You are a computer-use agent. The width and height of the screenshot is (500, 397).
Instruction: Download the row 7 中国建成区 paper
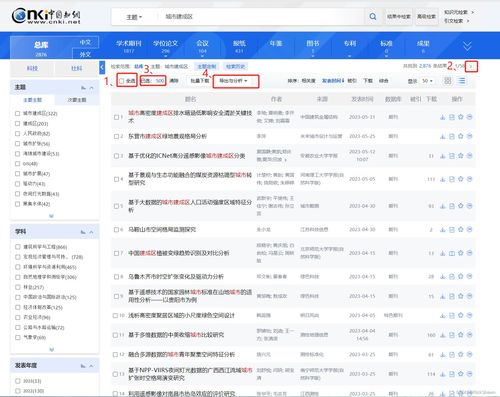(443, 253)
